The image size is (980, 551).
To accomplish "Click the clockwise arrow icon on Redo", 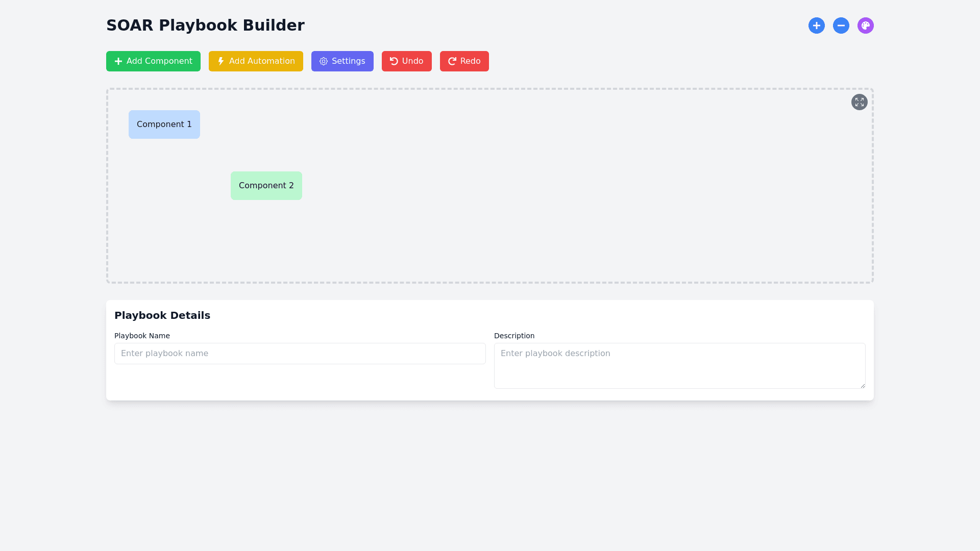I will pyautogui.click(x=452, y=61).
